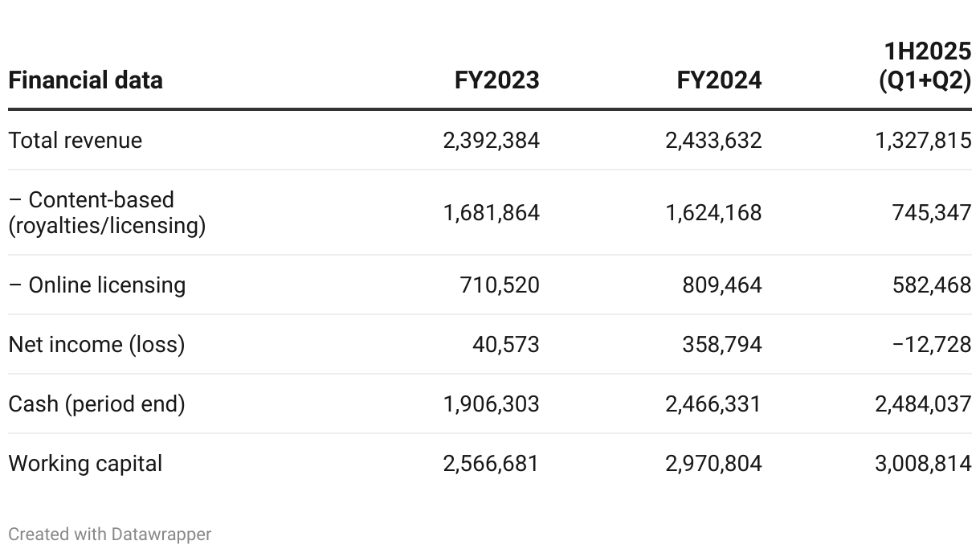The image size is (980, 553).
Task: Click the 1H2025 (Q1+Q2) column header
Action: click(x=926, y=67)
